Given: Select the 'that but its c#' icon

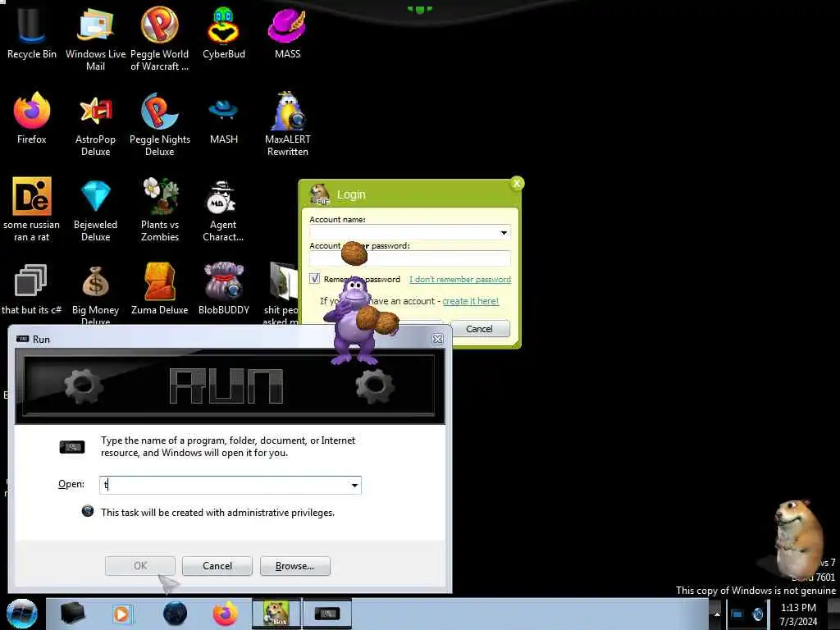Looking at the screenshot, I should [x=32, y=288].
